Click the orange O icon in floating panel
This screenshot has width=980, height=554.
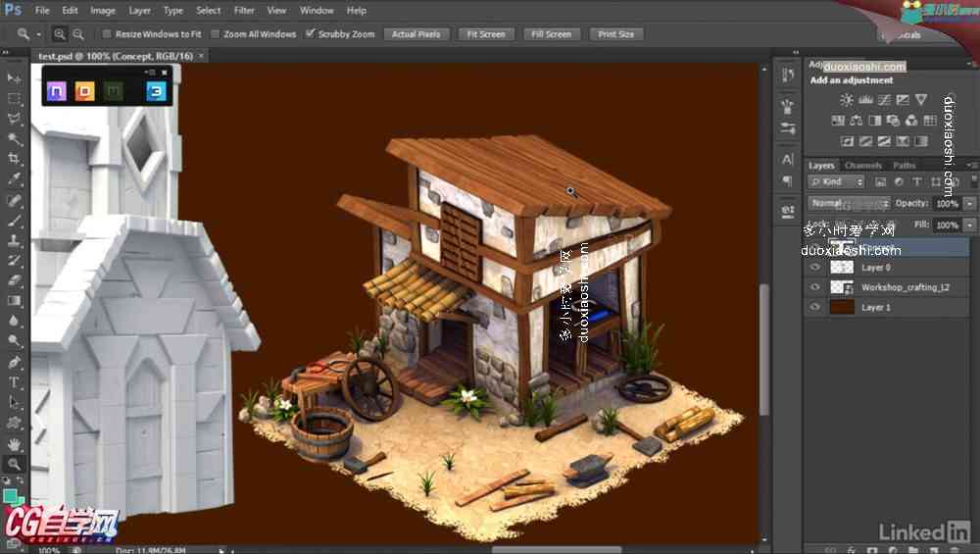85,91
